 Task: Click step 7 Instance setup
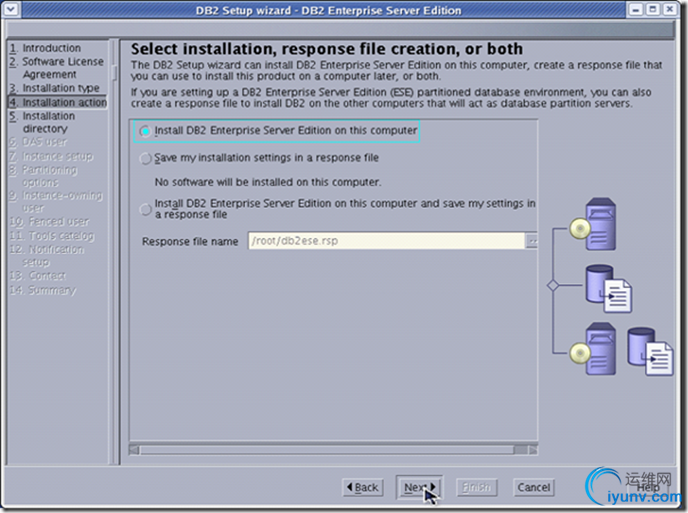point(51,156)
